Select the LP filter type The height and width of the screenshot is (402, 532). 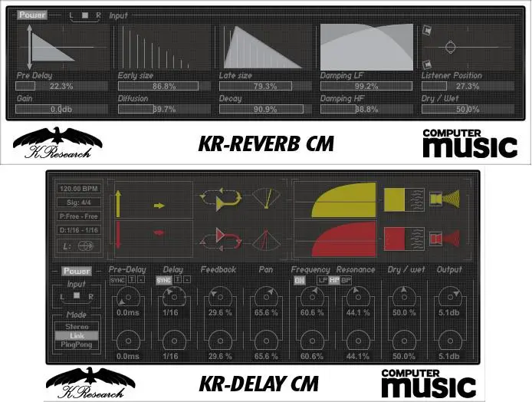(x=322, y=281)
